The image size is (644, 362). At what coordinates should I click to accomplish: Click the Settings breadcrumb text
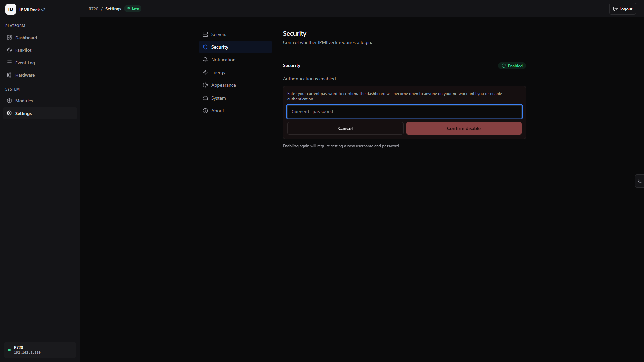pyautogui.click(x=113, y=9)
